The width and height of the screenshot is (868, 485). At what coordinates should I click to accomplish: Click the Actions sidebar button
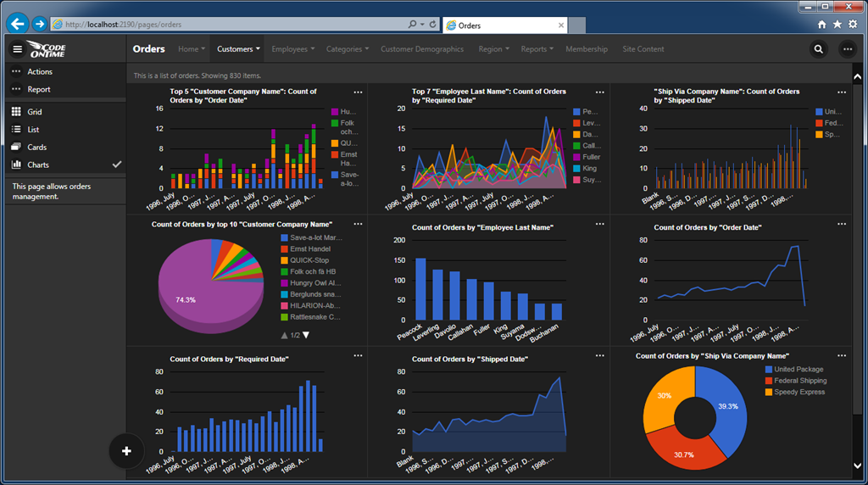(40, 72)
